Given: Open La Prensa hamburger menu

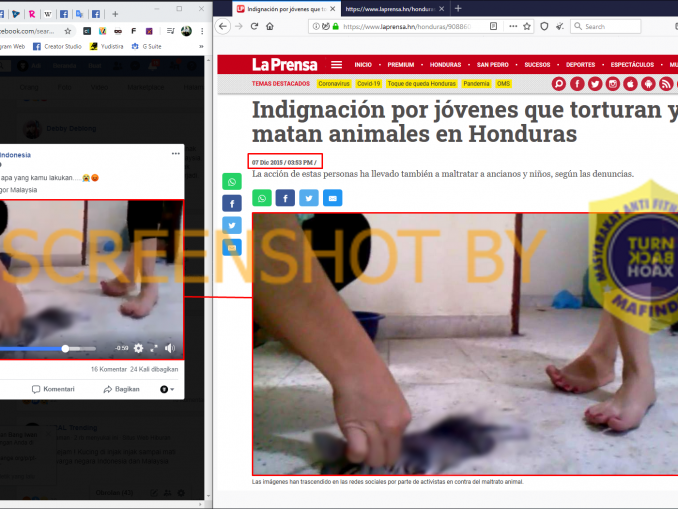Looking at the screenshot, I should click(x=336, y=65).
